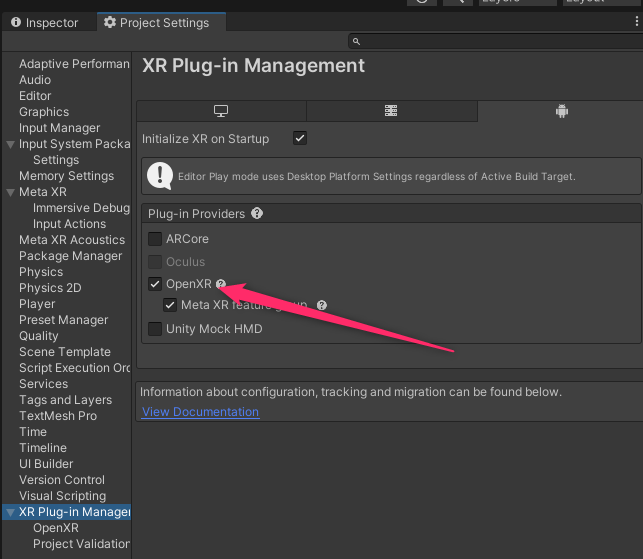643x559 pixels.
Task: Open Plug-in Providers help icon
Action: click(x=257, y=213)
